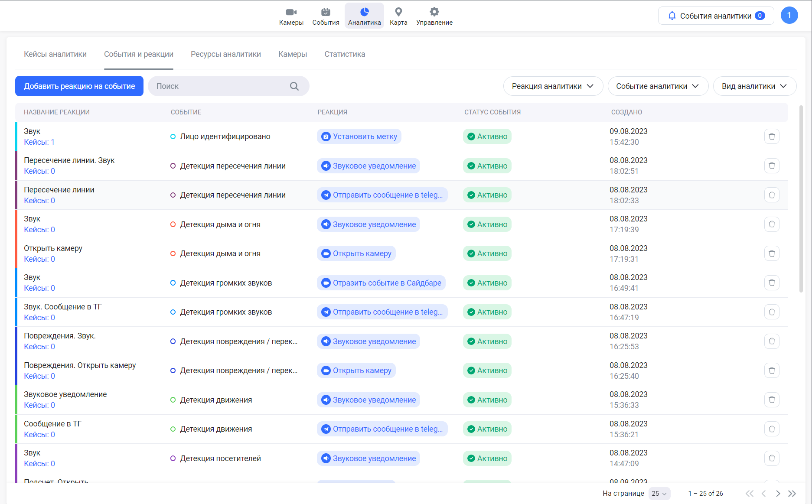Screen dimensions: 812x504
Task: Expand the 'Событие аналитики' filter dropdown
Action: pyautogui.click(x=658, y=86)
